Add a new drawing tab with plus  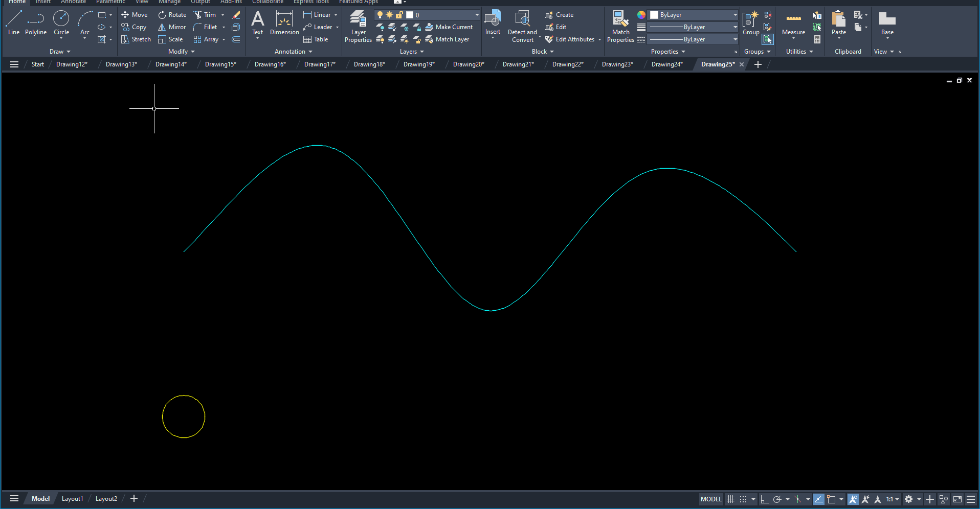[x=758, y=64]
